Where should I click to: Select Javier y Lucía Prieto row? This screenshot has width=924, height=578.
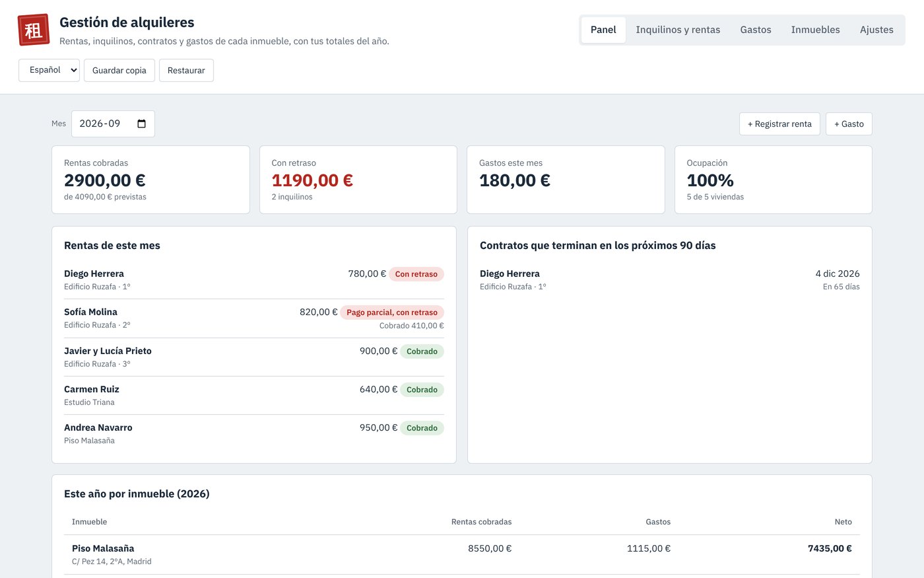(x=254, y=357)
